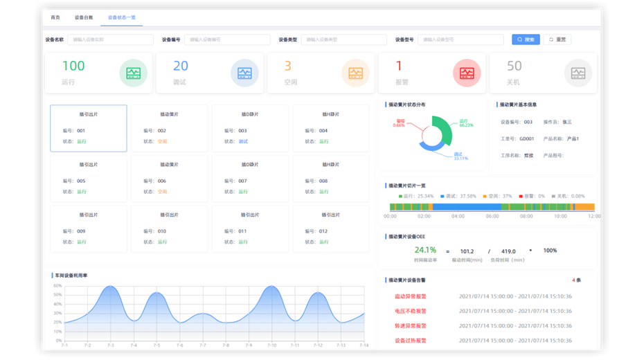
Task: Click the magnifier icon in the 搜索 button
Action: pyautogui.click(x=519, y=40)
